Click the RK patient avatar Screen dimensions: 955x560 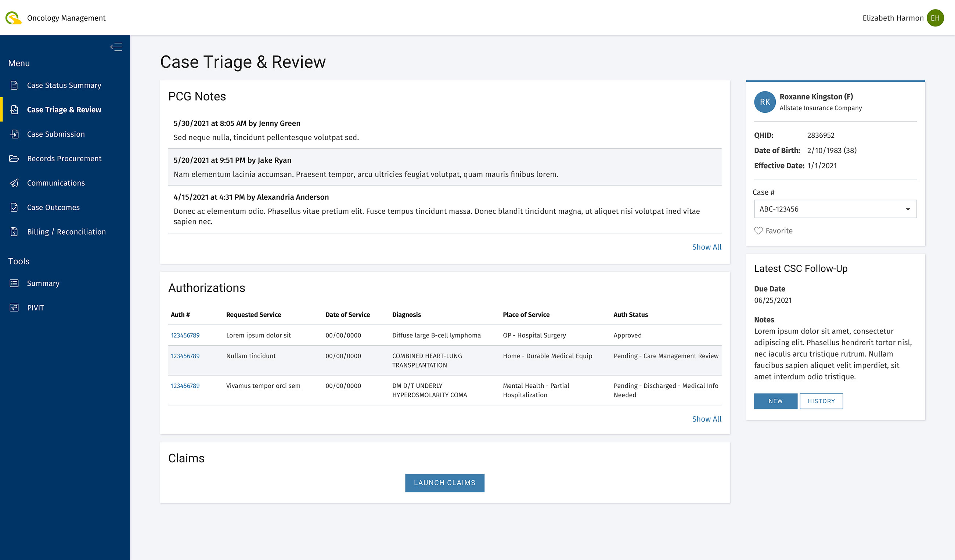[765, 102]
